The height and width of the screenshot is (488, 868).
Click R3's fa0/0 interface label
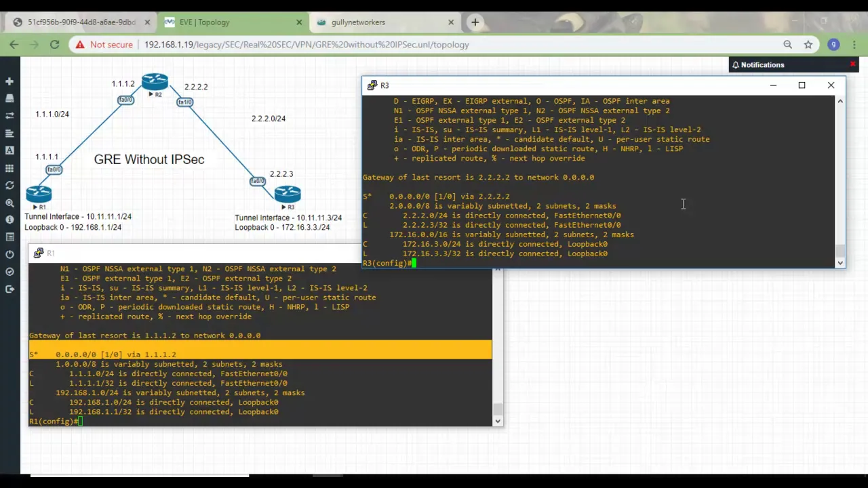[258, 181]
